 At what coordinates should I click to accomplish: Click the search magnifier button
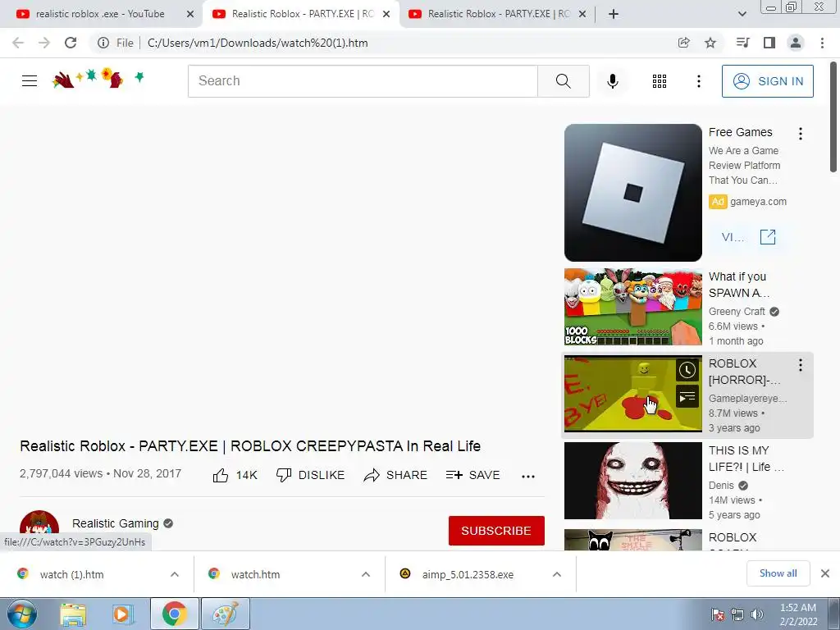pyautogui.click(x=563, y=81)
